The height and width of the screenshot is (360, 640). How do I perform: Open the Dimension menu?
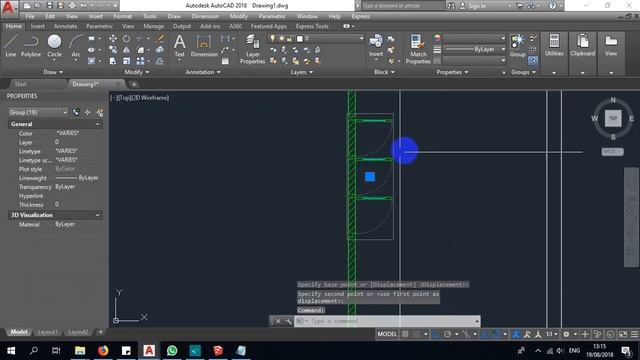205,16
